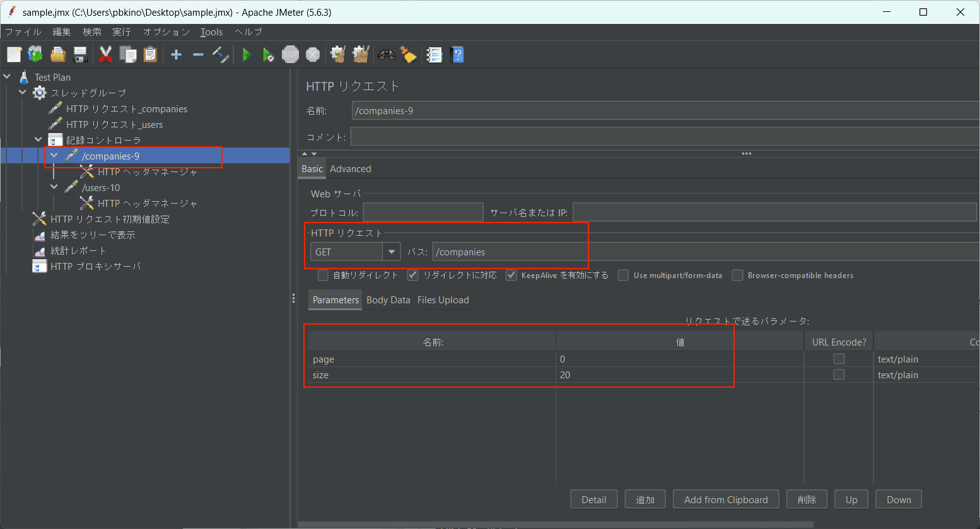Click the New test plan toolbar icon

click(14, 55)
